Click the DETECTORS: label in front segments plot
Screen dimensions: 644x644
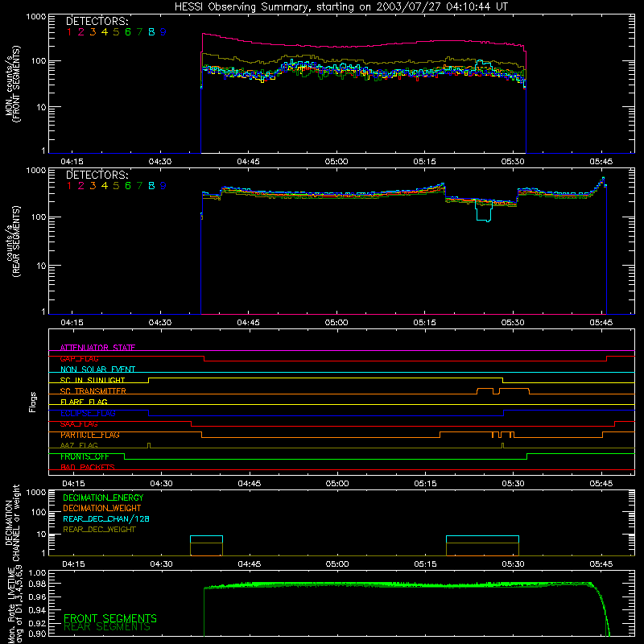pyautogui.click(x=97, y=21)
